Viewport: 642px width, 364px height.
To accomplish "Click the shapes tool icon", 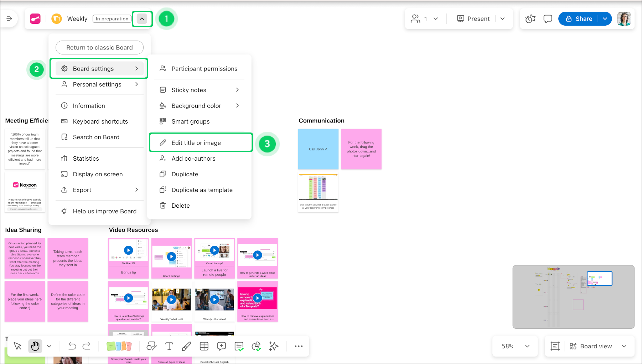I will [151, 346].
